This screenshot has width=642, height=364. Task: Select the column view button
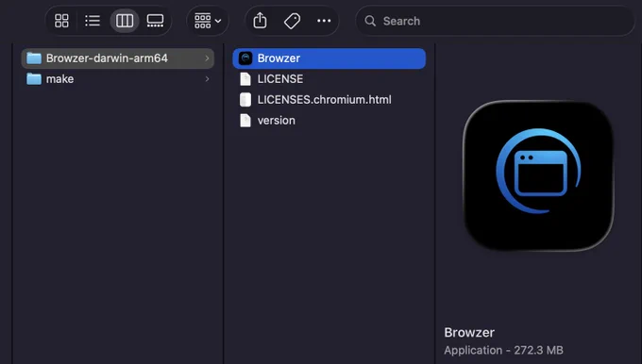125,21
